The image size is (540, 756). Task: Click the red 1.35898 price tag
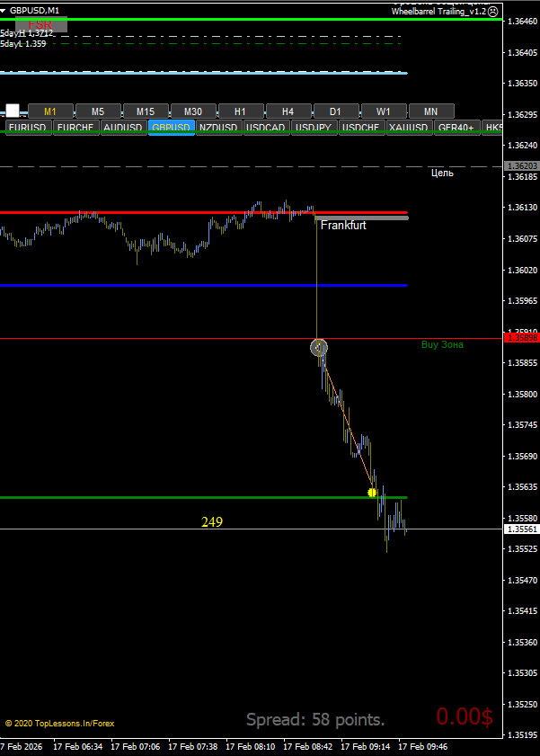(522, 338)
